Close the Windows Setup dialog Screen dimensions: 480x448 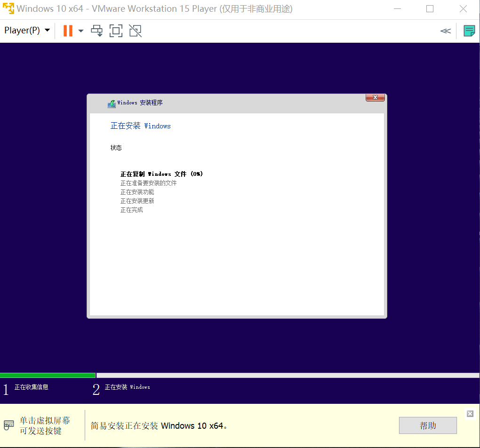pos(375,97)
